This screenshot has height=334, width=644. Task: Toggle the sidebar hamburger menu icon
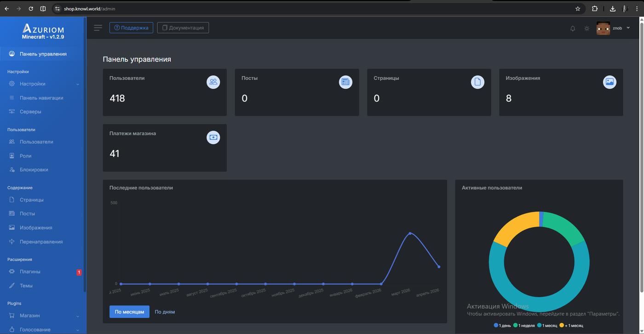click(98, 28)
